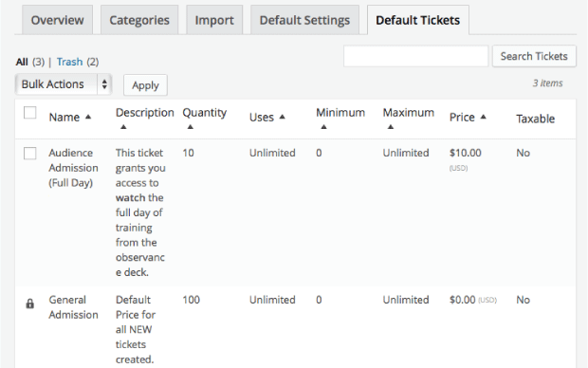Click the $0.00 price cell
This screenshot has height=368, width=588.
463,300
